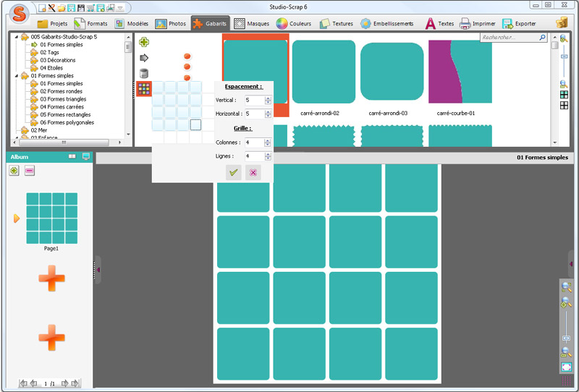579x392 pixels.
Task: Switch to the Photos tab
Action: pyautogui.click(x=171, y=24)
